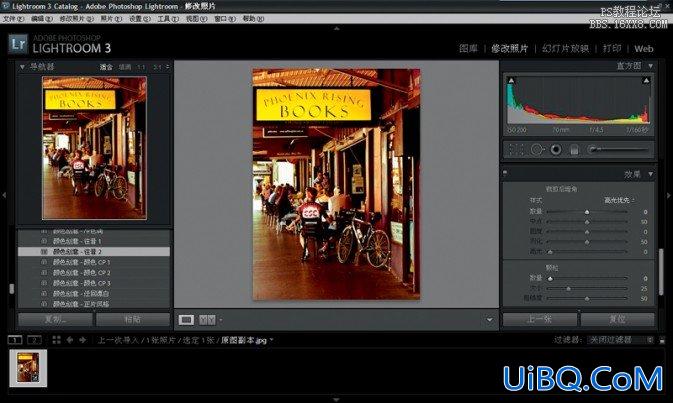Collapse the 导航器 panel triangle
This screenshot has height=403, width=673.
coord(22,67)
